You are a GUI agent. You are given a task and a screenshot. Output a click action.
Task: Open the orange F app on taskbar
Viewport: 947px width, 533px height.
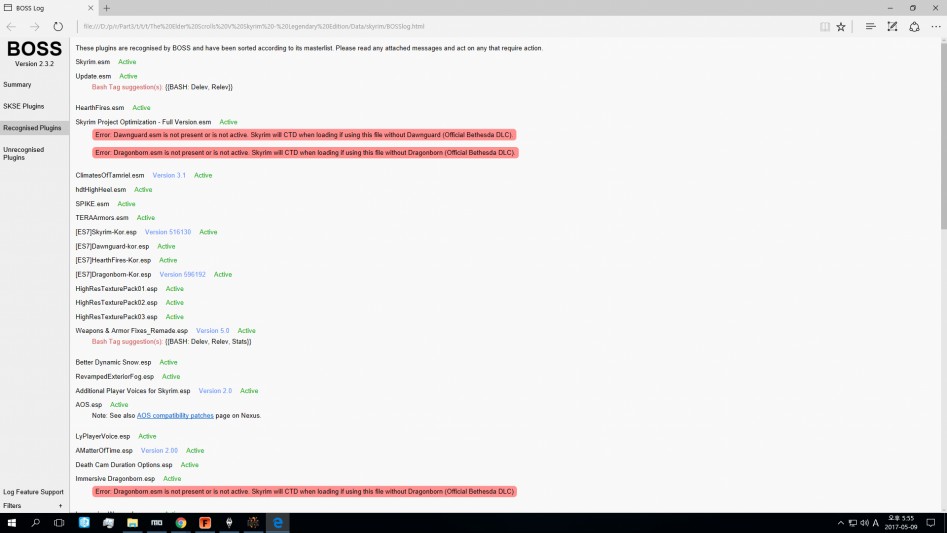click(205, 523)
